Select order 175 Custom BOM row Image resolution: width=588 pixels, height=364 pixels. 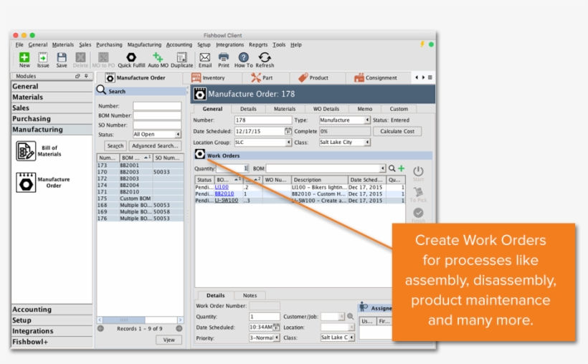pyautogui.click(x=141, y=198)
